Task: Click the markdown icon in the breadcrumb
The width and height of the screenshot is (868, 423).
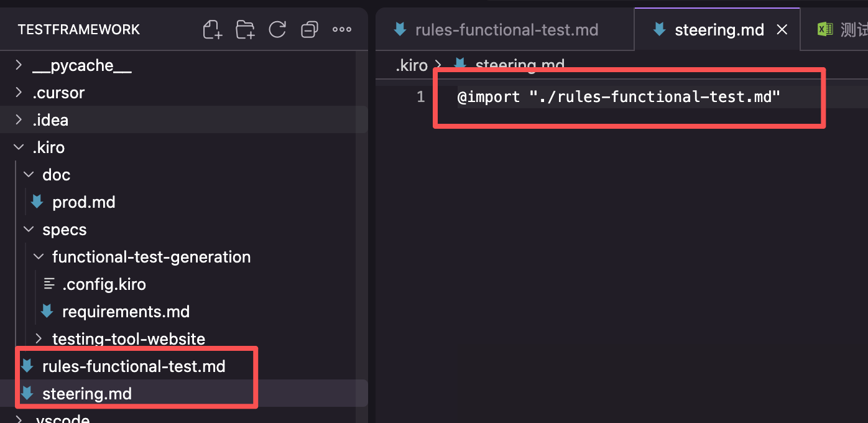Action: (460, 64)
